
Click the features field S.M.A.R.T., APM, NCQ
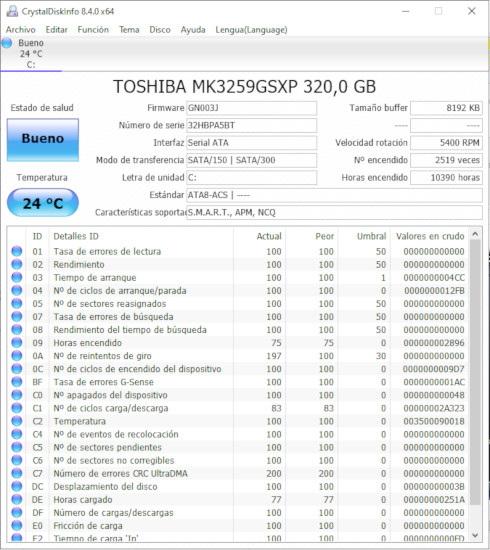(x=334, y=213)
